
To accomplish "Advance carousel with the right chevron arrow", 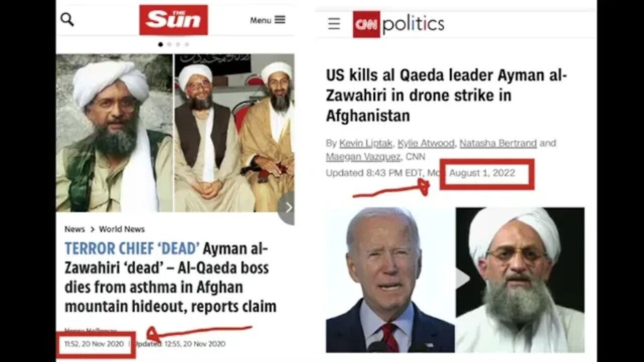I will 287,207.
